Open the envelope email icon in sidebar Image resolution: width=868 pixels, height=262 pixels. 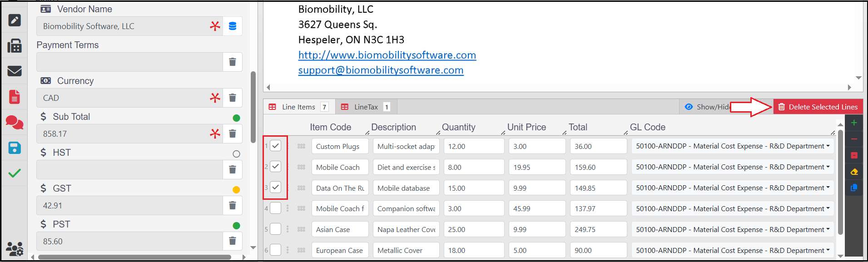(15, 71)
